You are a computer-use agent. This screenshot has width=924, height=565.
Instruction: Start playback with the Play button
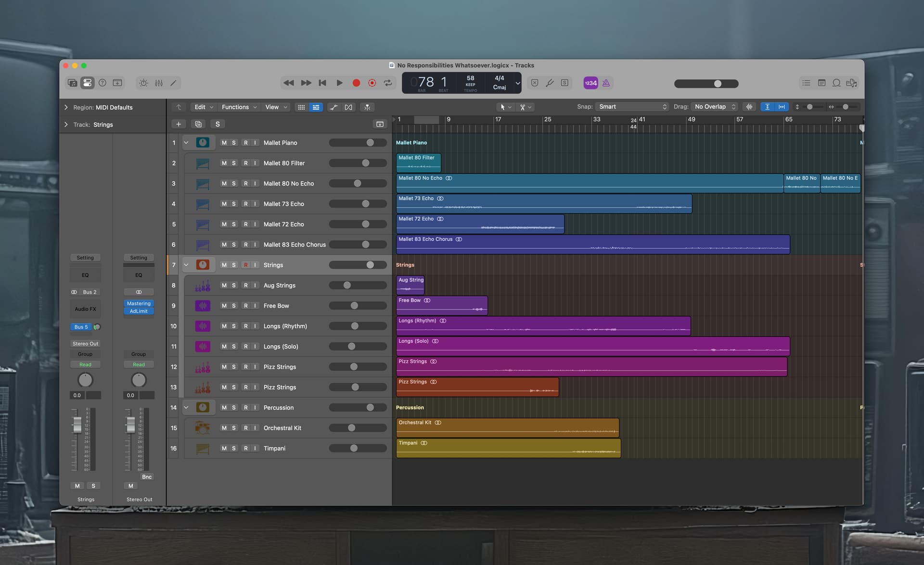click(339, 83)
